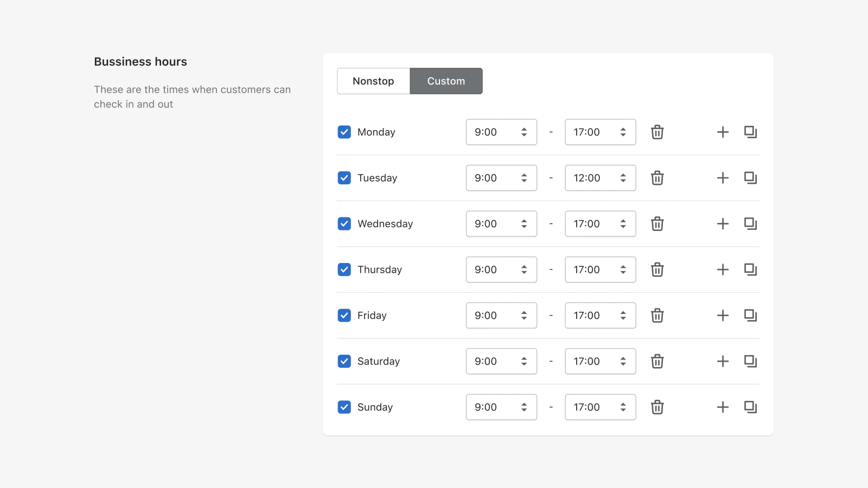Copy Thursday's hours using the duplicate icon
The width and height of the screenshot is (868, 488).
click(751, 269)
